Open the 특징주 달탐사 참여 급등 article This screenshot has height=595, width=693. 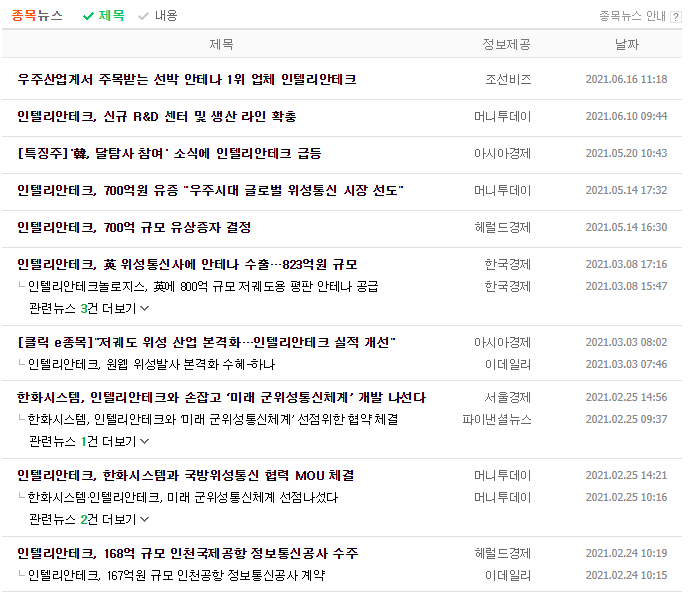click(x=169, y=153)
